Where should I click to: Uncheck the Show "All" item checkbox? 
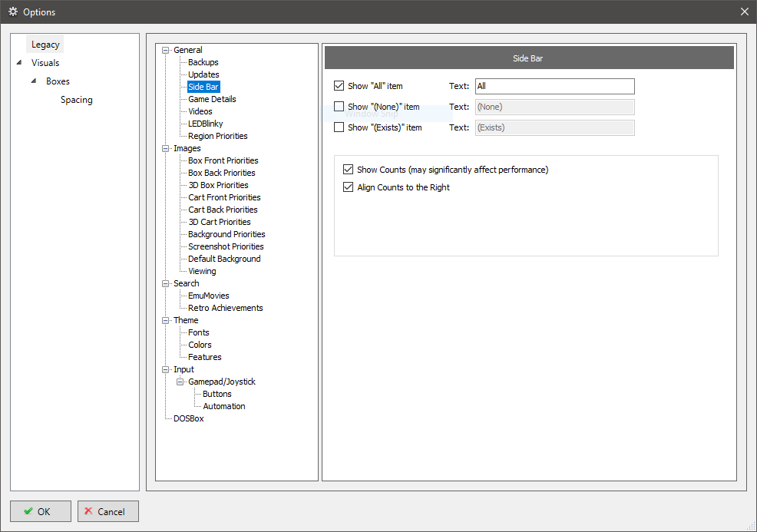pyautogui.click(x=339, y=86)
